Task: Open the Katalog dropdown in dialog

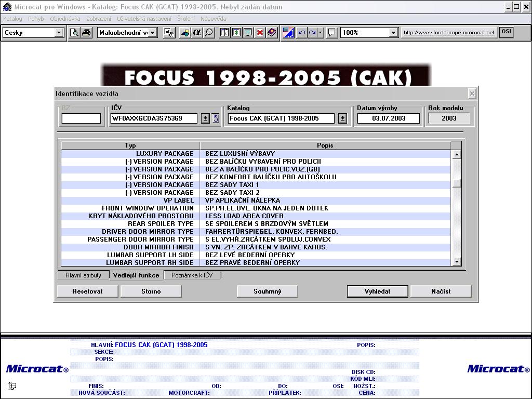Action: pyautogui.click(x=342, y=118)
